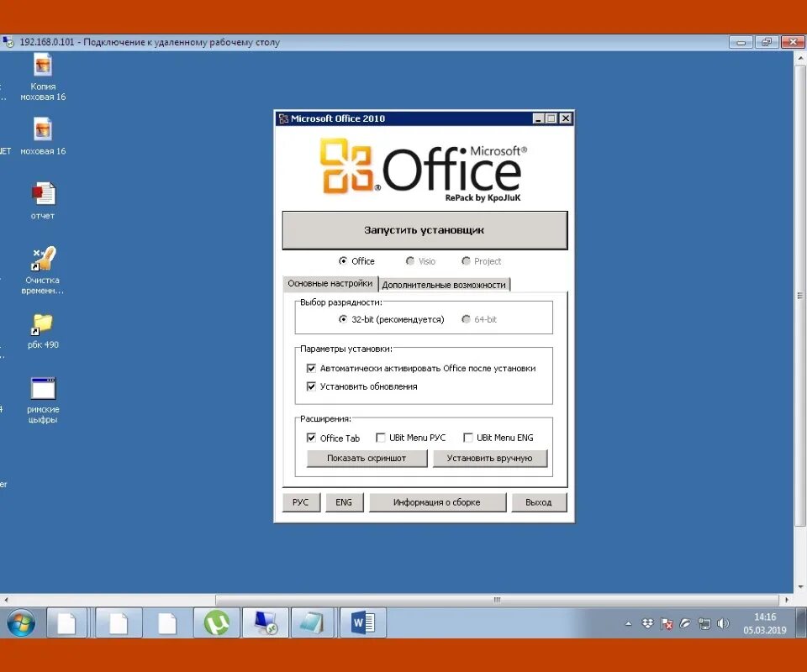Click the horizontal scrollbar right arrow
The width and height of the screenshot is (807, 672).
point(787,600)
